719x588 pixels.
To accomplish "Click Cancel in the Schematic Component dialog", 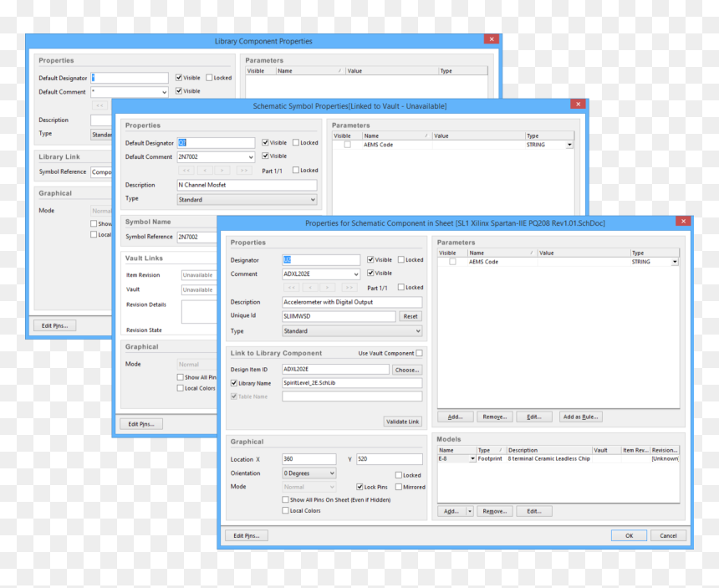I will click(668, 535).
